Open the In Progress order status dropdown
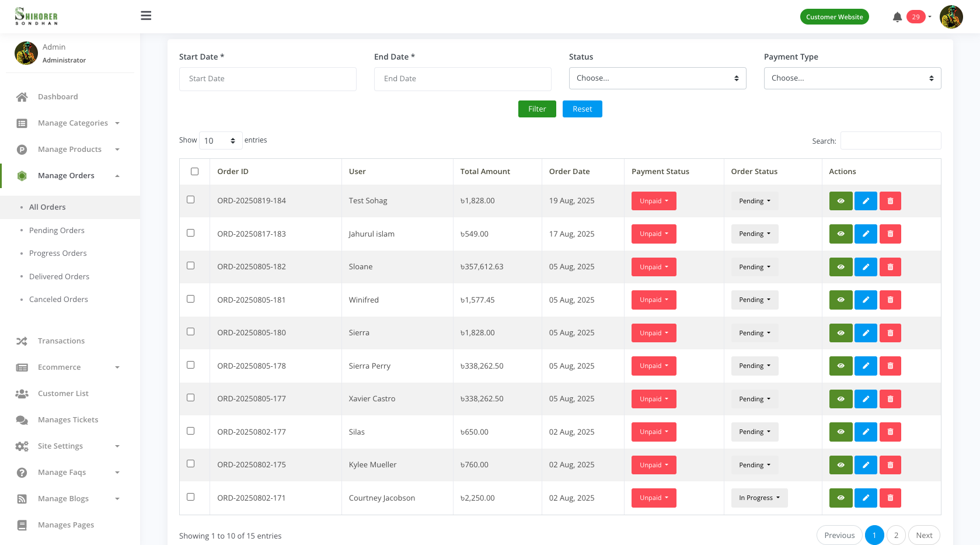The height and width of the screenshot is (545, 980). click(759, 498)
